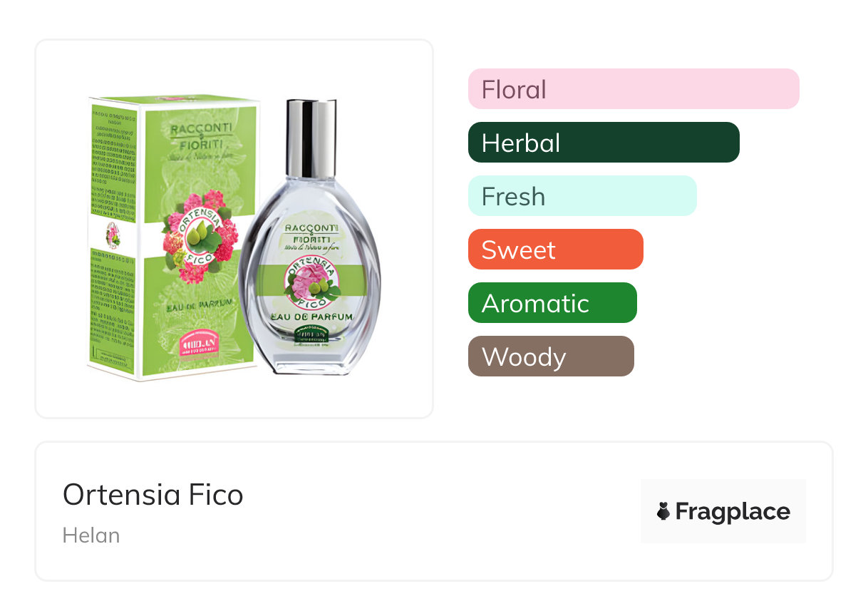Open the Fragplace logo badge
The height and width of the screenshot is (616, 868).
tap(723, 511)
